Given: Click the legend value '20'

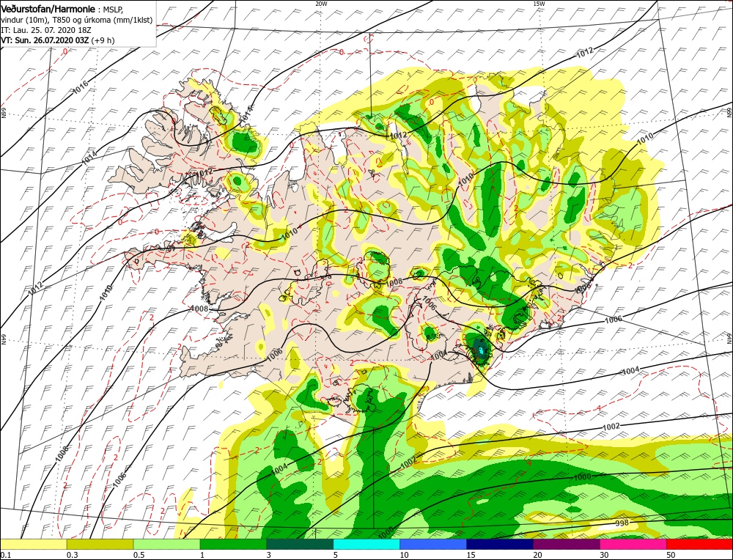Looking at the screenshot, I should (x=537, y=555).
